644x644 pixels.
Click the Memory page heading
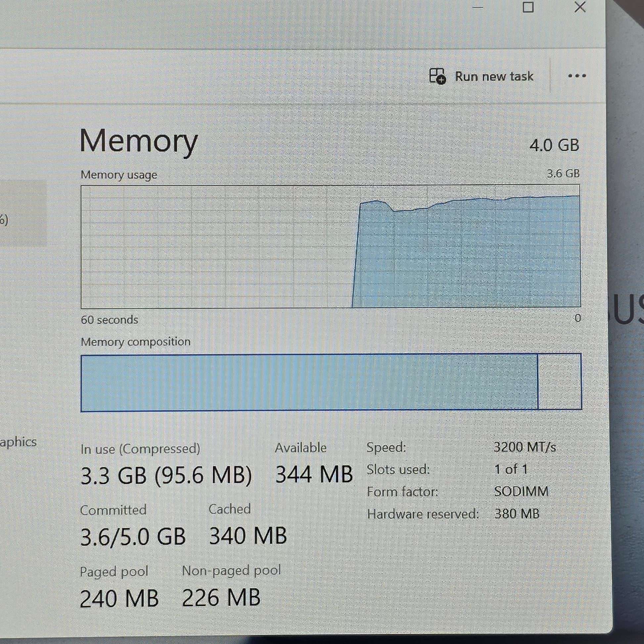[x=139, y=141]
